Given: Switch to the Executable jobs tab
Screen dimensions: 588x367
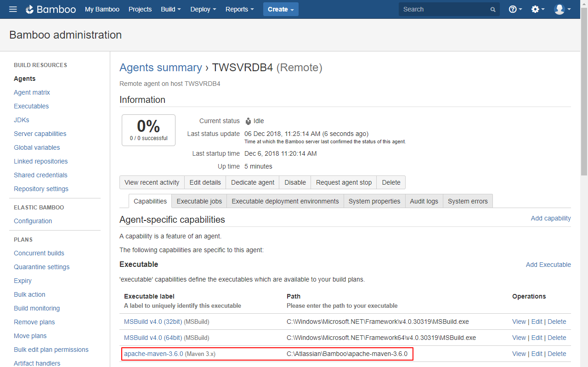Looking at the screenshot, I should (199, 201).
